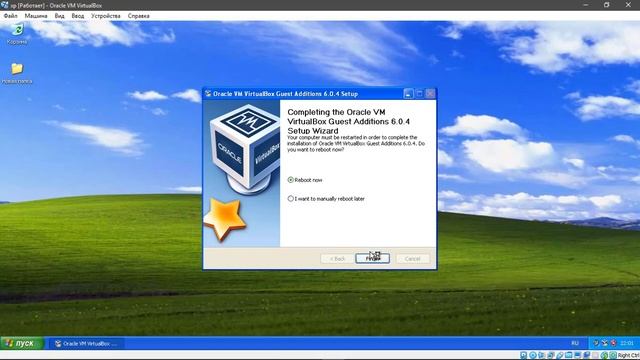Minimize the VirtualBox host window
This screenshot has width=640, height=360.
[586, 5]
